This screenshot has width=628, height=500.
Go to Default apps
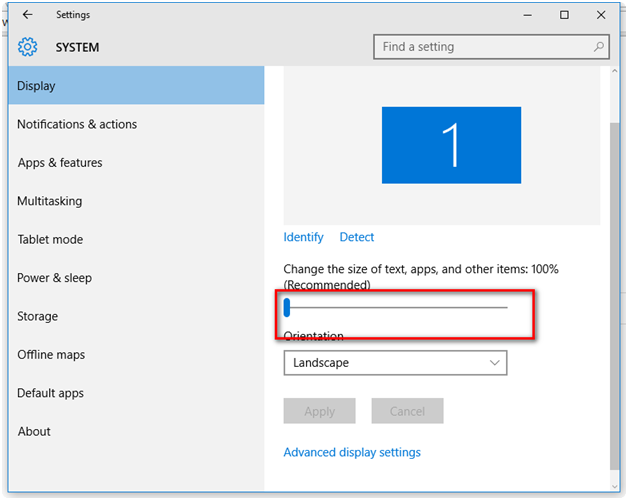coord(51,393)
